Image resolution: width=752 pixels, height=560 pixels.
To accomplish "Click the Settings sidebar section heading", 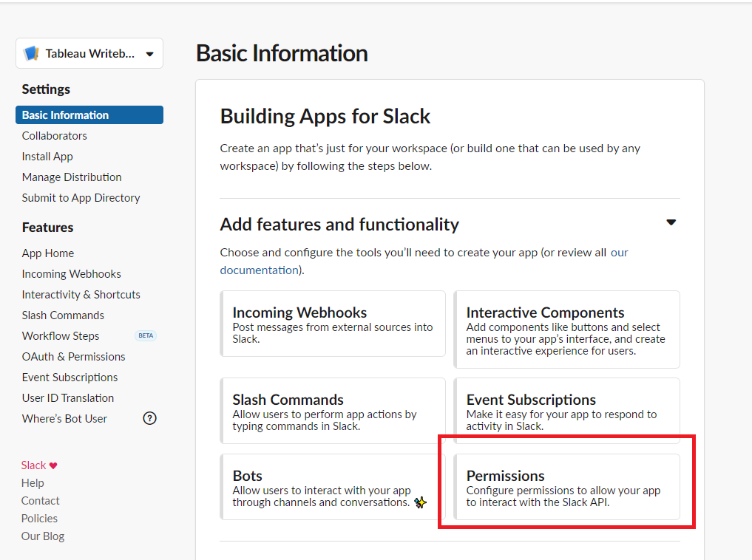I will [x=46, y=89].
